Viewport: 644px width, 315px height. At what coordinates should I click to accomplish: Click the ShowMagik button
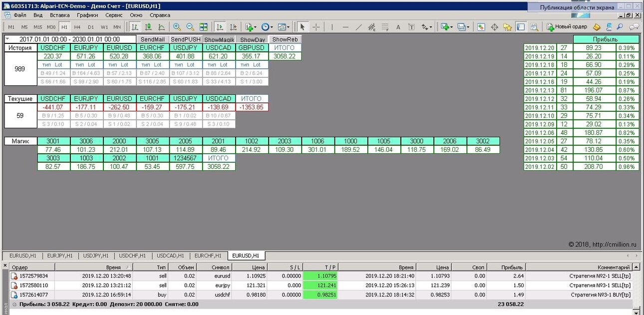click(x=219, y=39)
